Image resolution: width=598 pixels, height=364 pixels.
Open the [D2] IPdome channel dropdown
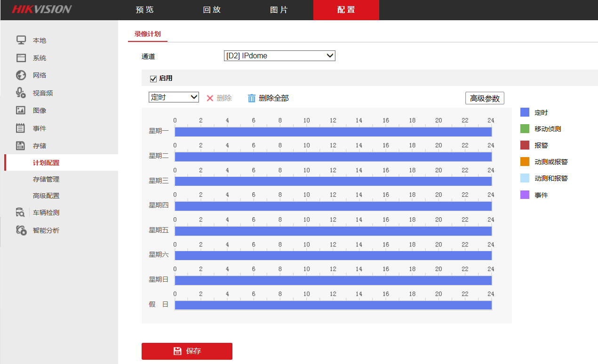279,56
